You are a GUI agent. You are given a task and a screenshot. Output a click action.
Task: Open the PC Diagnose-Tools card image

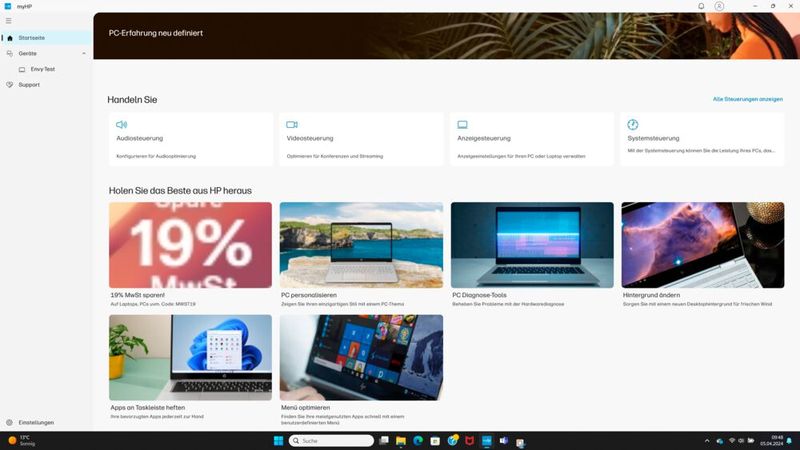pyautogui.click(x=532, y=245)
